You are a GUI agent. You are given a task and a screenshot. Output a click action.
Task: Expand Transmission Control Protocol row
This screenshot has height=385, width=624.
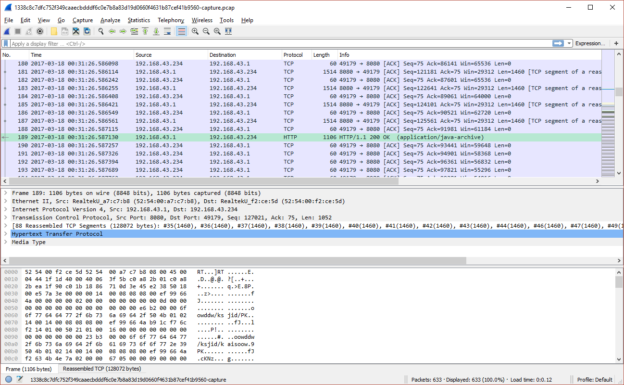click(x=6, y=217)
